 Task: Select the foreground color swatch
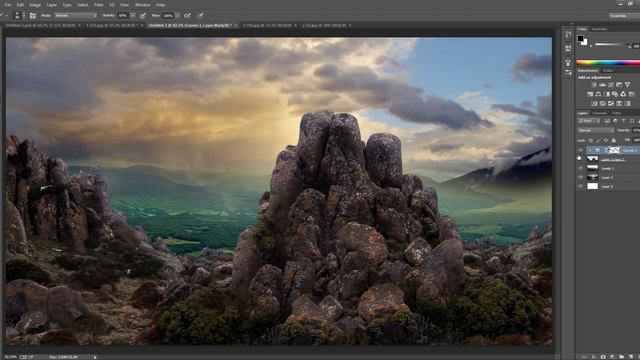(580, 39)
